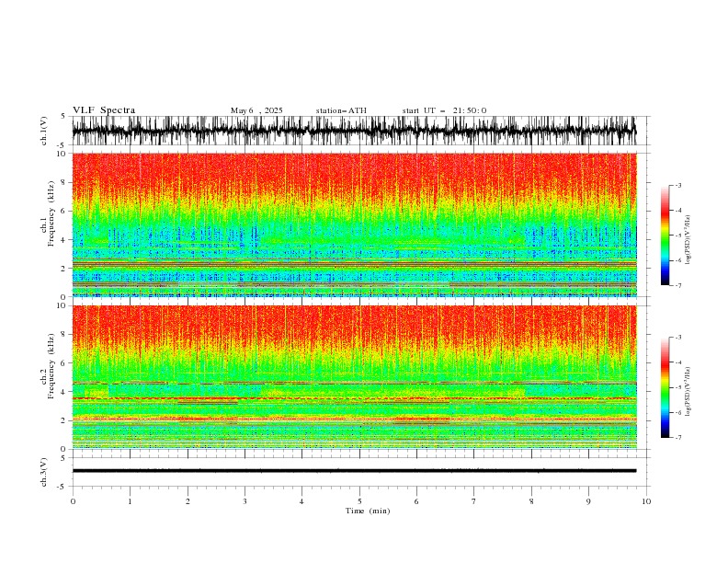Click the time axis tick label '10'
This screenshot has height=563, width=728.
coord(646,501)
